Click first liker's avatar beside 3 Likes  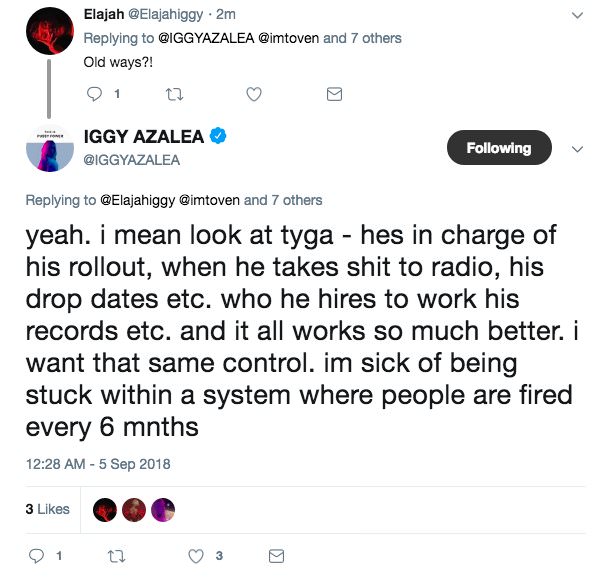[x=103, y=509]
